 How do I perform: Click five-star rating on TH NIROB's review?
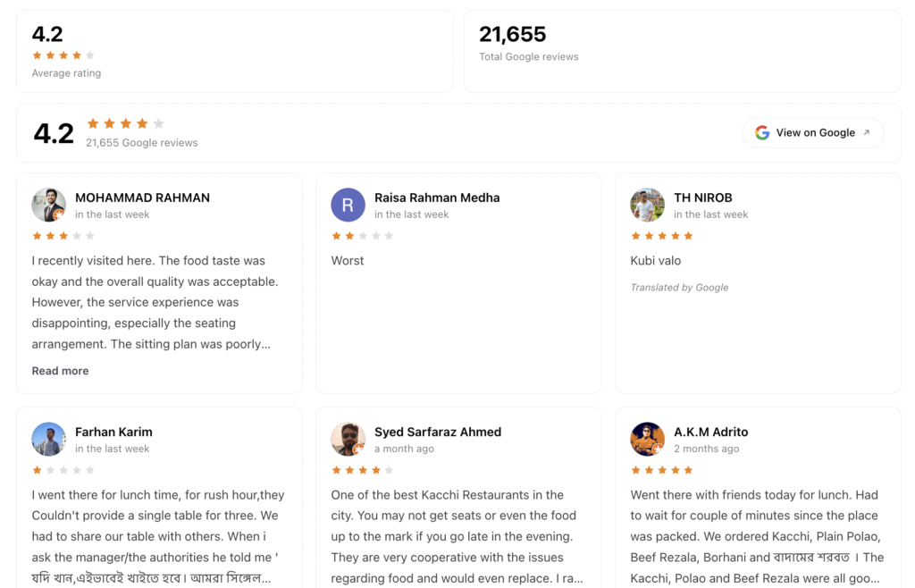coord(662,236)
